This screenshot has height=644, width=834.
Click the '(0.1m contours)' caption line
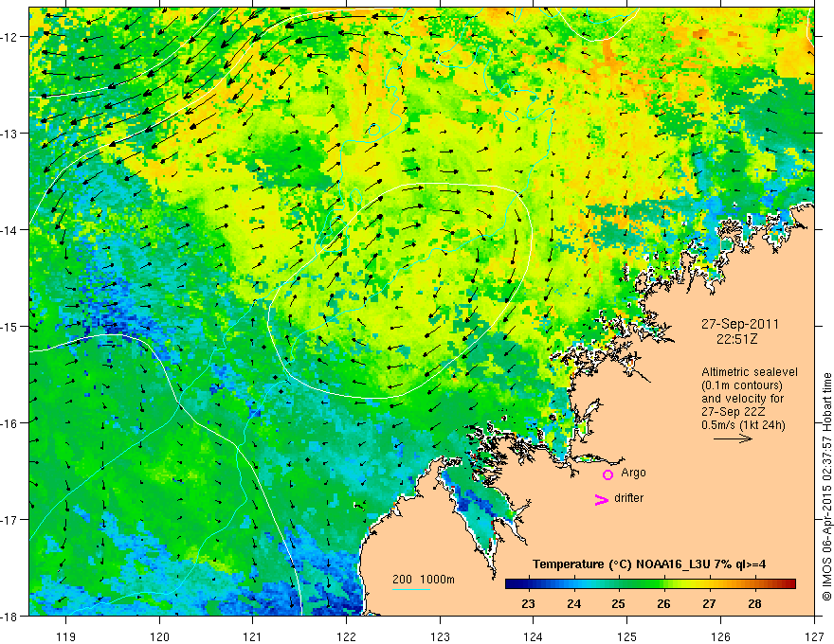point(742,385)
